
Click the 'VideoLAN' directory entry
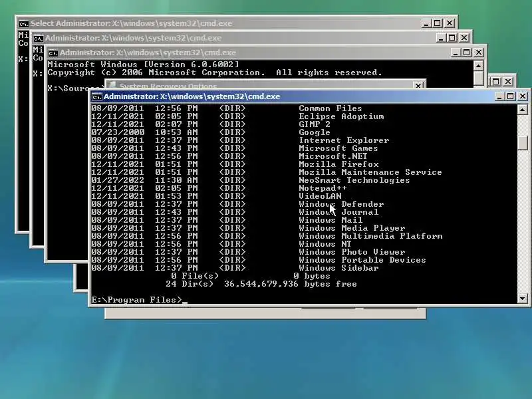320,196
